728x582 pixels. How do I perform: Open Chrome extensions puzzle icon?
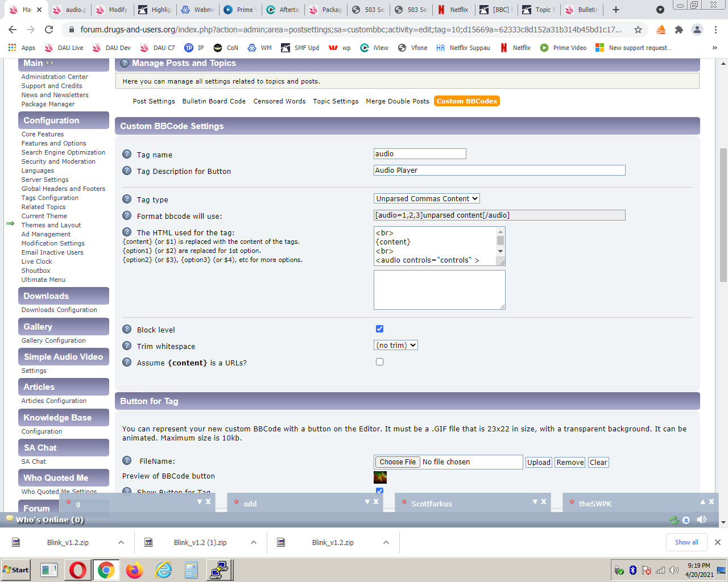tap(679, 30)
